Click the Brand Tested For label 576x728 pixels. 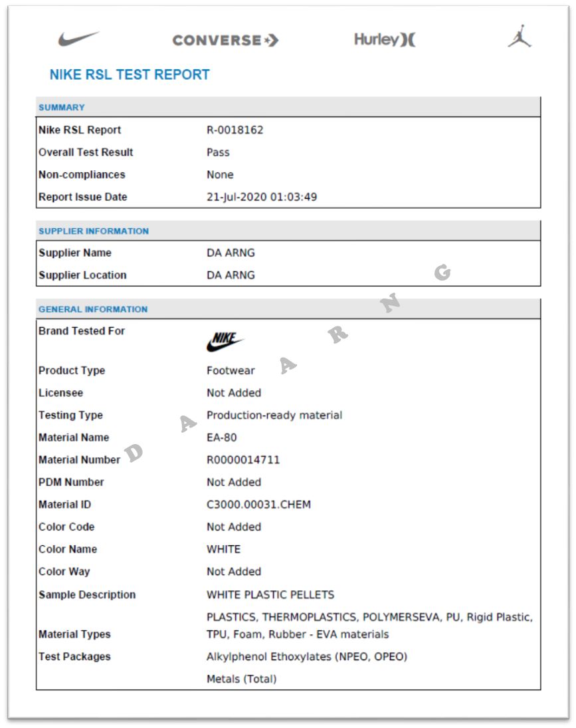pos(82,331)
